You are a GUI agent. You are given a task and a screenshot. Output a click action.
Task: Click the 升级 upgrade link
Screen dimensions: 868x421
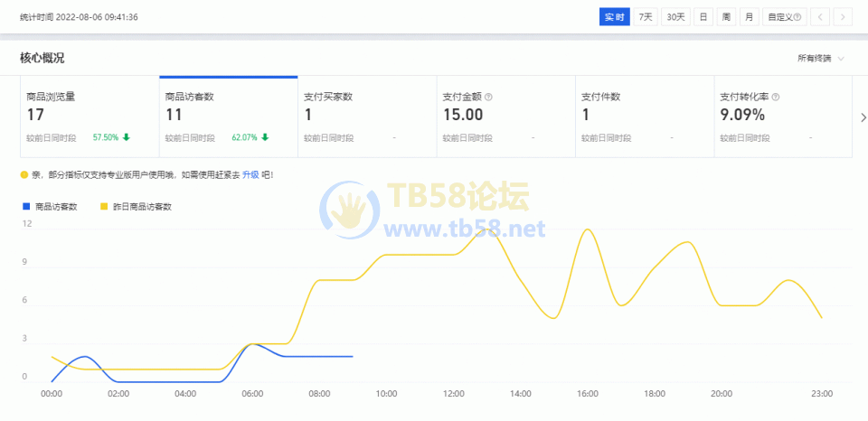250,174
